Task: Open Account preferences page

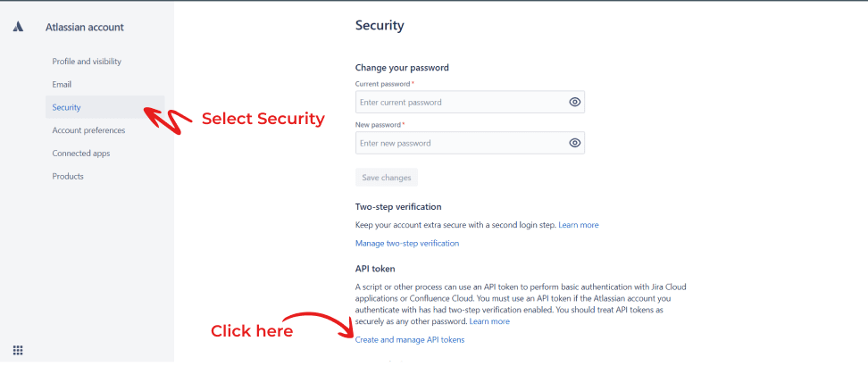Action: (x=88, y=130)
